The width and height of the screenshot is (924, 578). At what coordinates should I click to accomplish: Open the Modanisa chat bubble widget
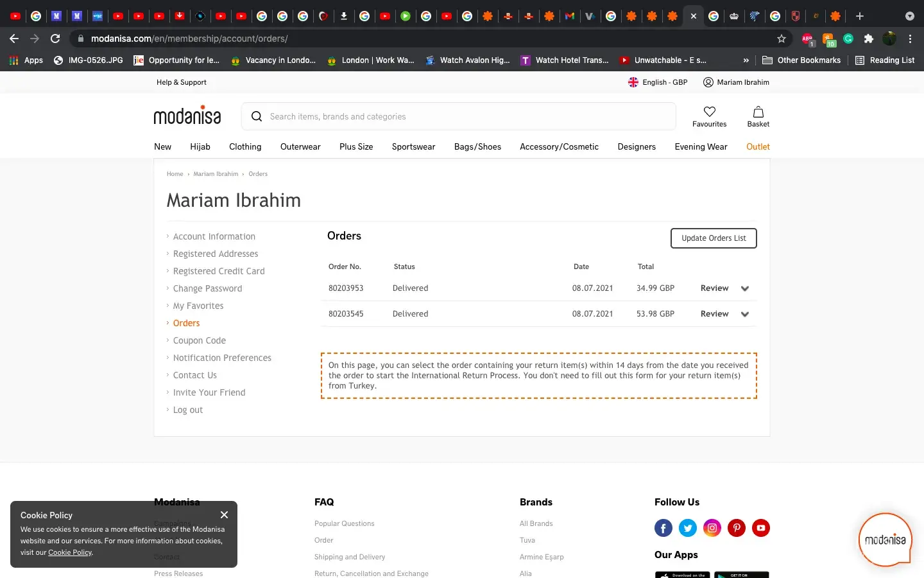885,539
